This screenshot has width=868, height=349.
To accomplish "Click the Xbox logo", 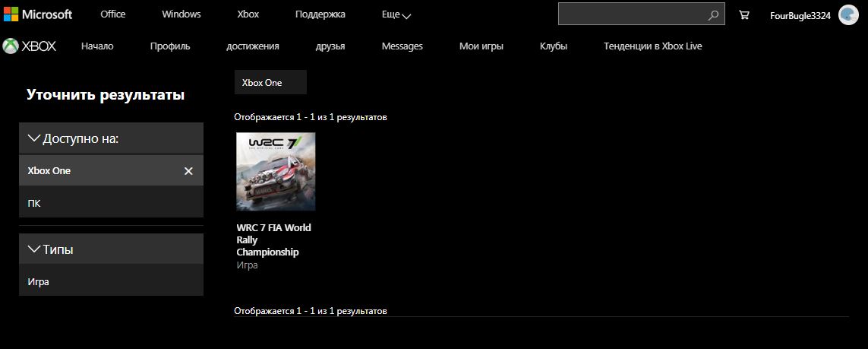I will [30, 46].
